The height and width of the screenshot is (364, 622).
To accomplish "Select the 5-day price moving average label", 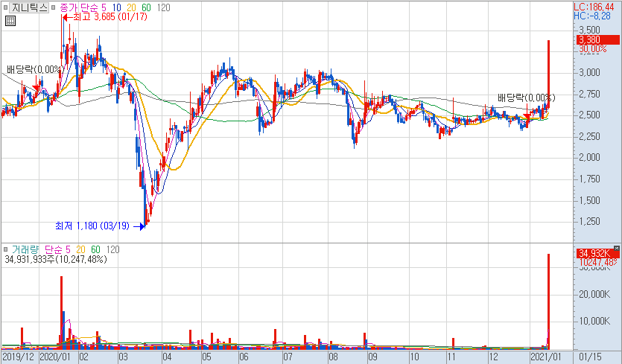I will click(104, 7).
